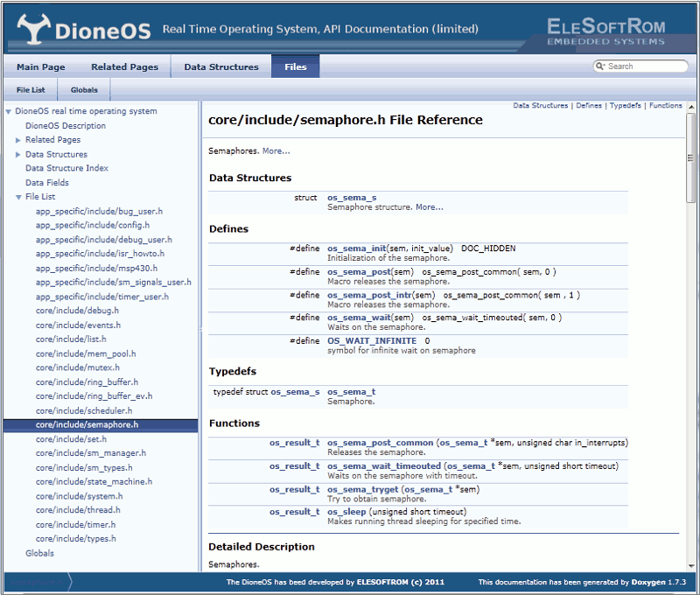The width and height of the screenshot is (700, 595).
Task: Open app_specific/include/timer_user.h file
Action: 102,297
